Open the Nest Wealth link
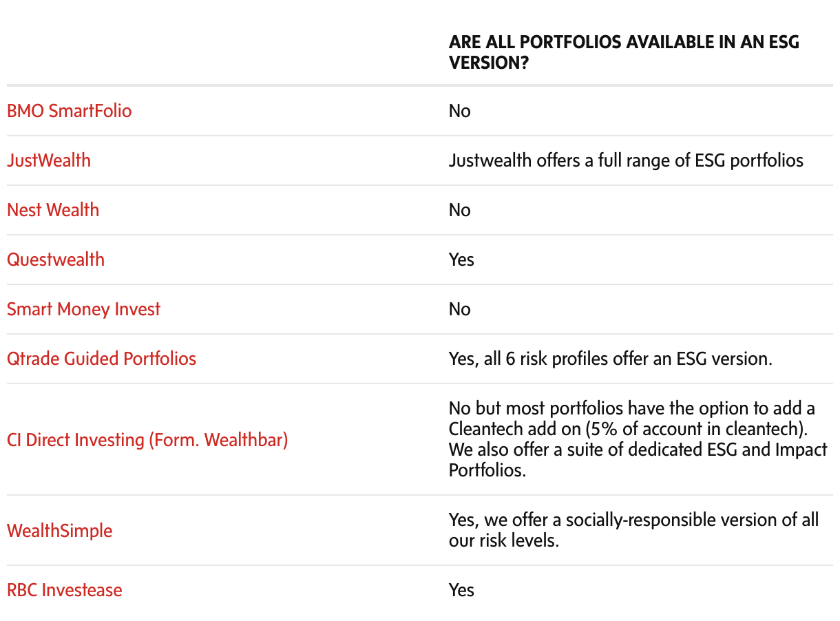840x621 pixels. tap(53, 210)
